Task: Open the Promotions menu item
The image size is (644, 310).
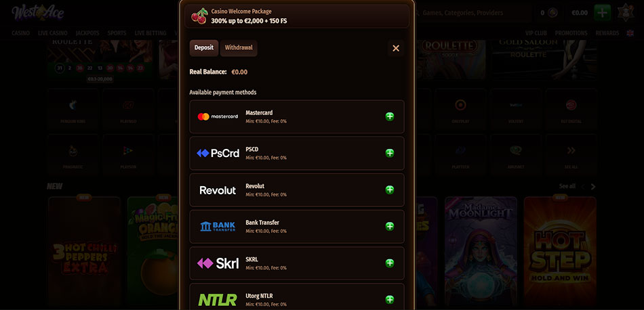Action: tap(571, 33)
